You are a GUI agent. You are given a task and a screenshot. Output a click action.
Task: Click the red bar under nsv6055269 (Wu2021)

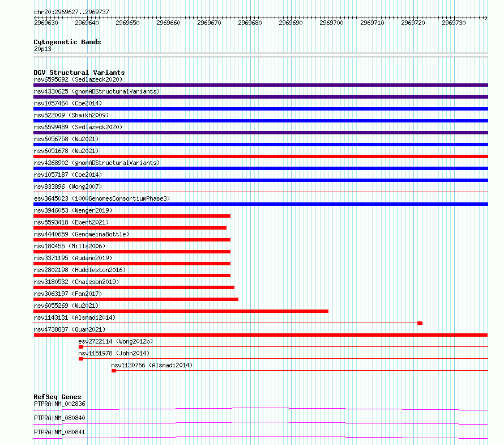click(181, 311)
